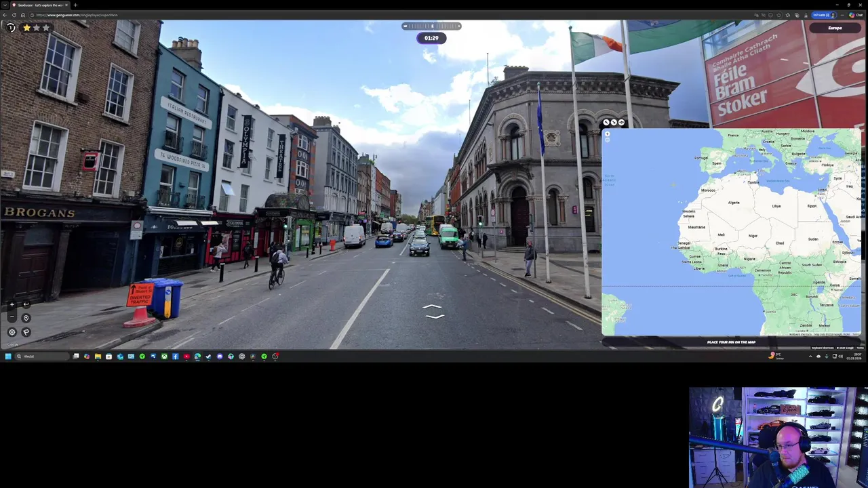This screenshot has width=868, height=488.
Task: Toggle the sticky pin on guess map
Action: [x=621, y=123]
